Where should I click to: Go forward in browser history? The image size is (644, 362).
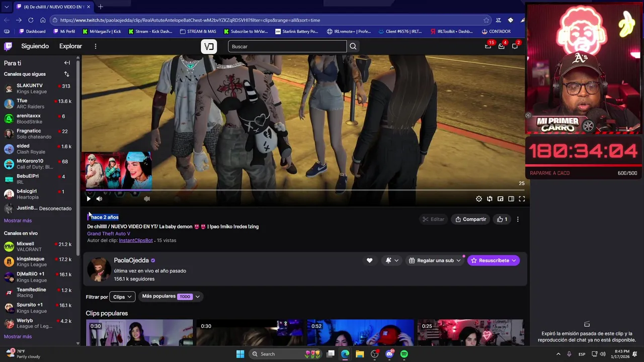click(x=19, y=20)
